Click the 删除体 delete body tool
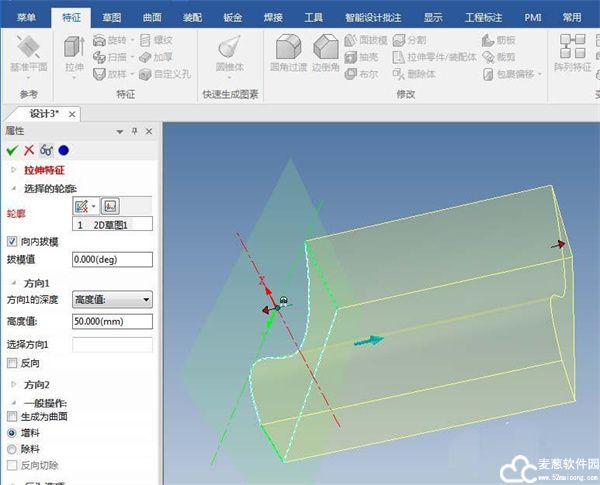Screen dimensions: 600x485 [414, 74]
